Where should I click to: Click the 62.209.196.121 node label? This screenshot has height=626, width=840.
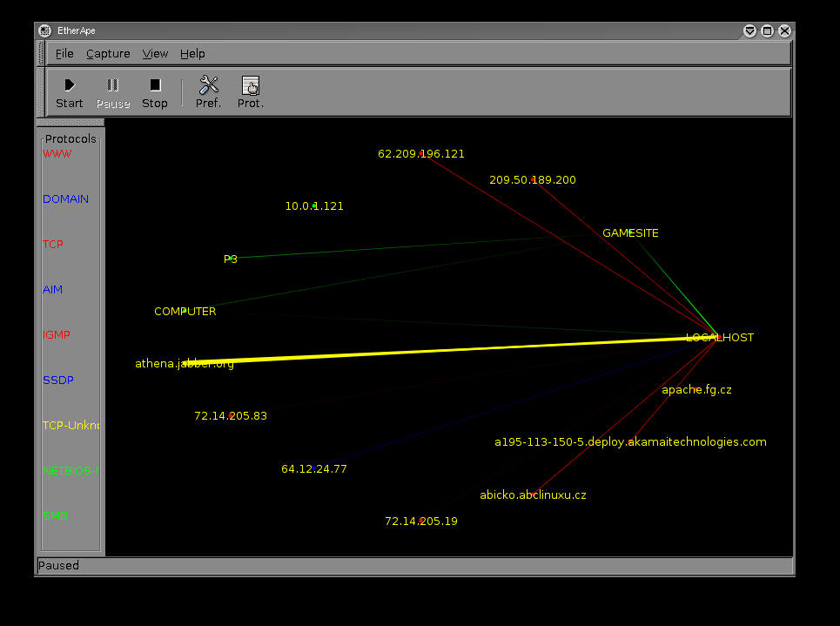(421, 154)
